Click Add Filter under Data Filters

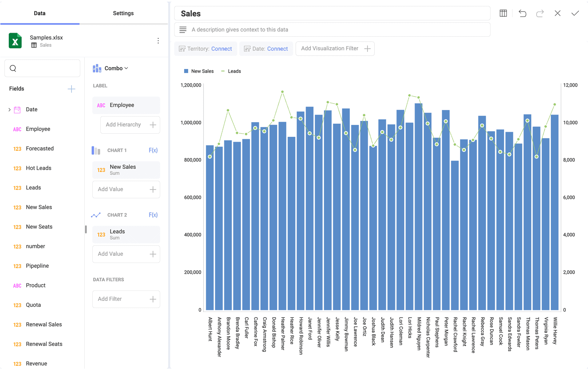tap(126, 299)
